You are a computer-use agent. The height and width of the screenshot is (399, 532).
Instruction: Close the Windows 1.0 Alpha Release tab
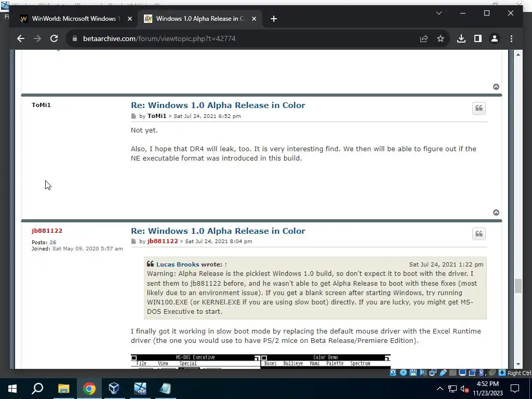(254, 19)
